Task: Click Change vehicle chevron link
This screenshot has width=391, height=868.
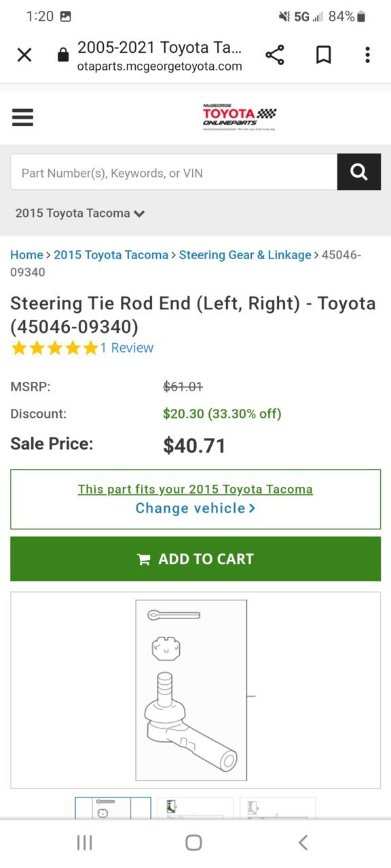Action: 195,509
